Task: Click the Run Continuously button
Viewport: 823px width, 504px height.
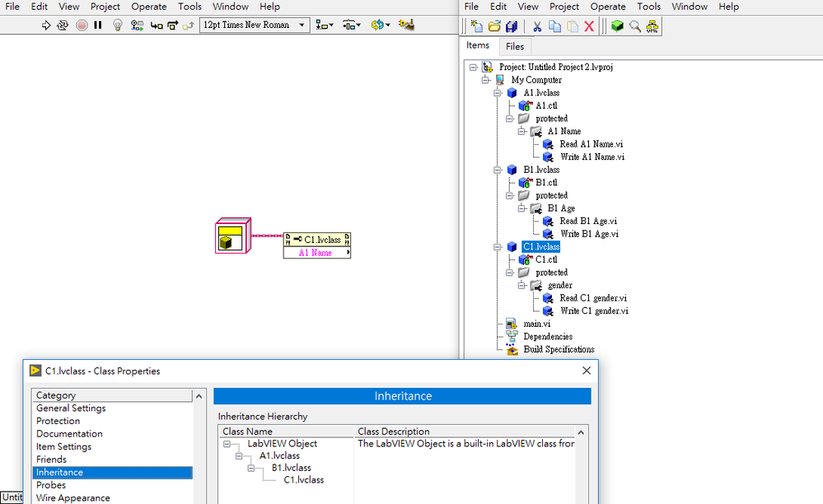Action: click(x=63, y=26)
